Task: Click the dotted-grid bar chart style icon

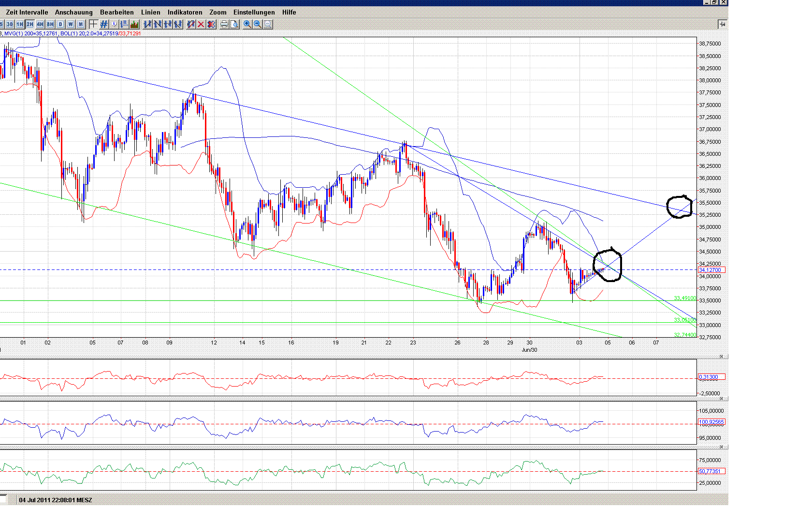Action: coord(124,24)
